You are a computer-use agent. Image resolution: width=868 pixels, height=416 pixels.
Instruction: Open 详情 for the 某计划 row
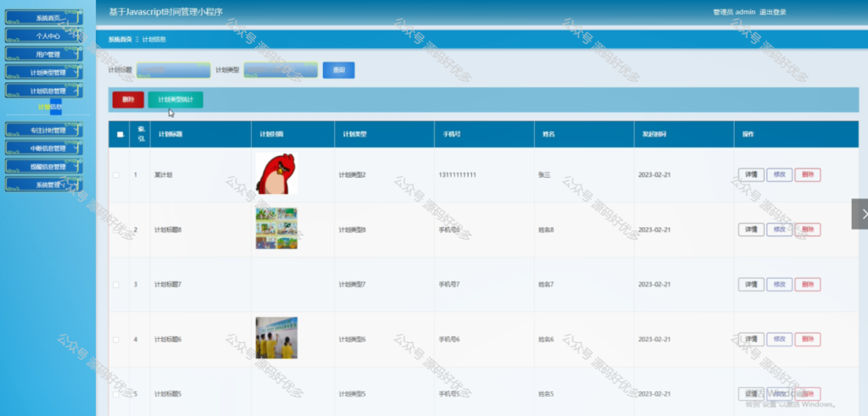tap(751, 175)
